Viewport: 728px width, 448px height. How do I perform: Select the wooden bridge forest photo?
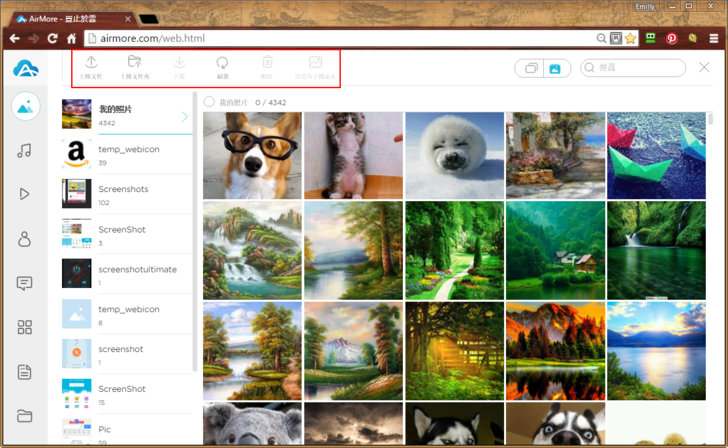(x=455, y=351)
